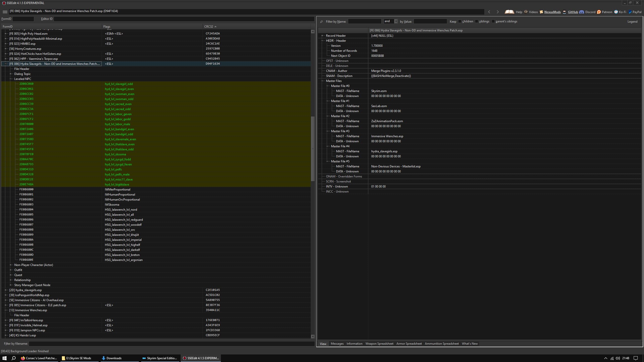Screen dimensions: 644x362
Task: Click the Legend button
Action: click(x=632, y=22)
